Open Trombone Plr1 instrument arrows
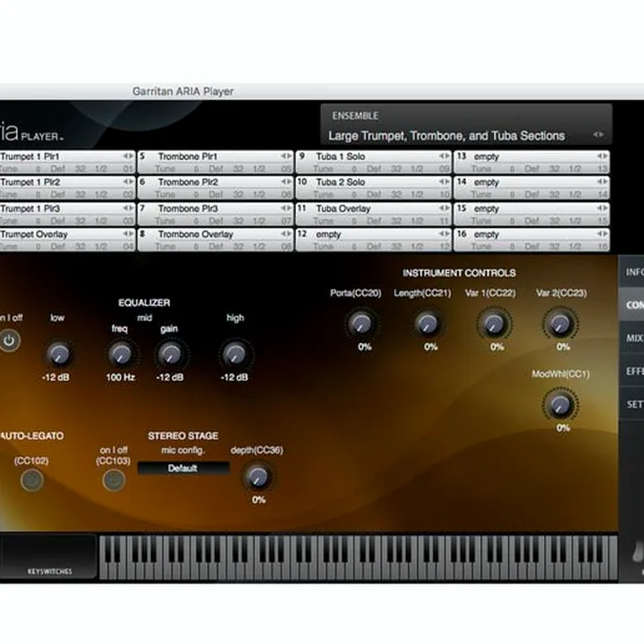644x644 pixels. (286, 156)
